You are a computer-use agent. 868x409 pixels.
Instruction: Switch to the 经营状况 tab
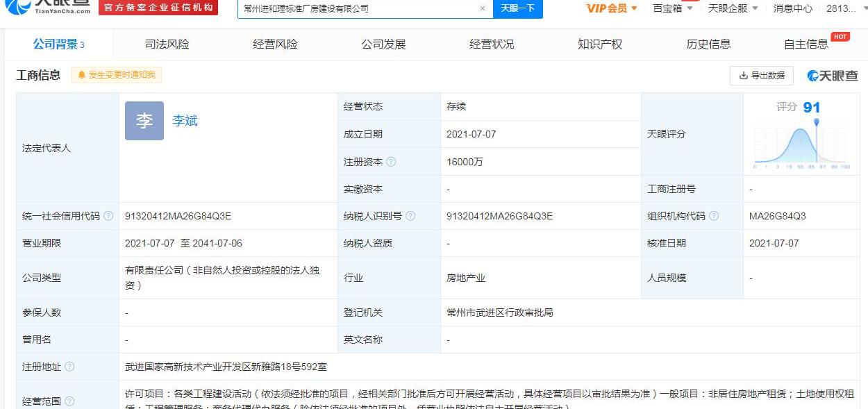492,44
